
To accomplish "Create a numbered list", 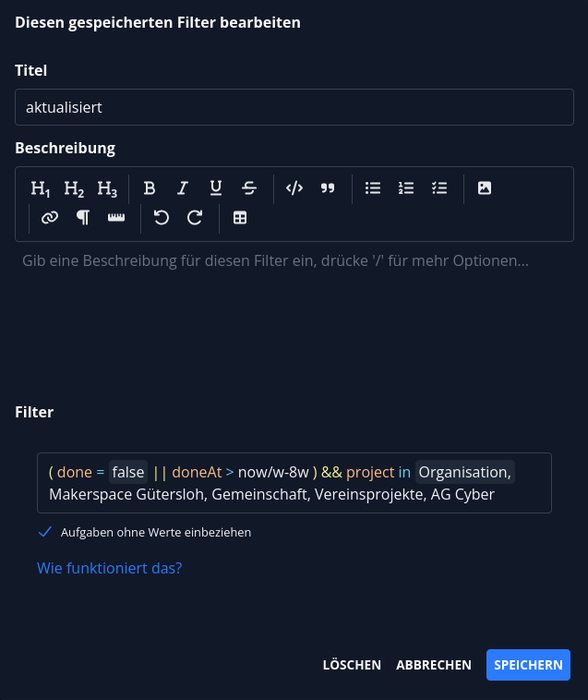I will [x=406, y=188].
